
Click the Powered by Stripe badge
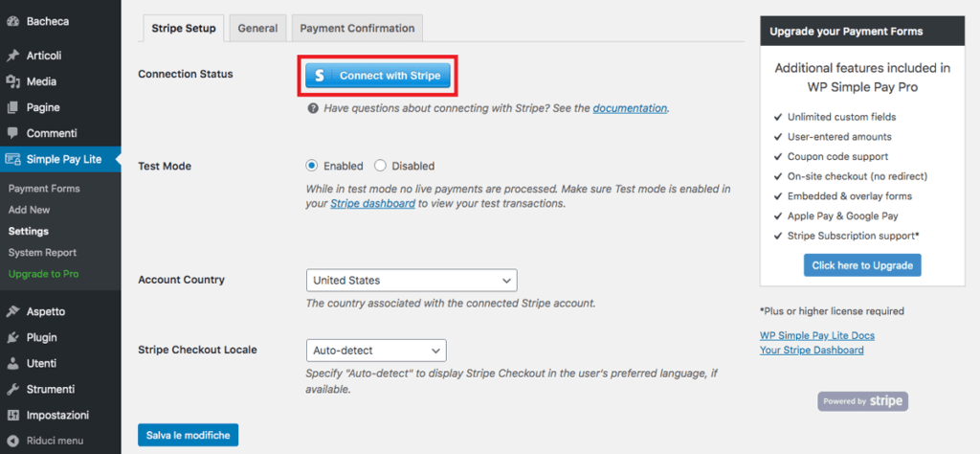pos(862,401)
